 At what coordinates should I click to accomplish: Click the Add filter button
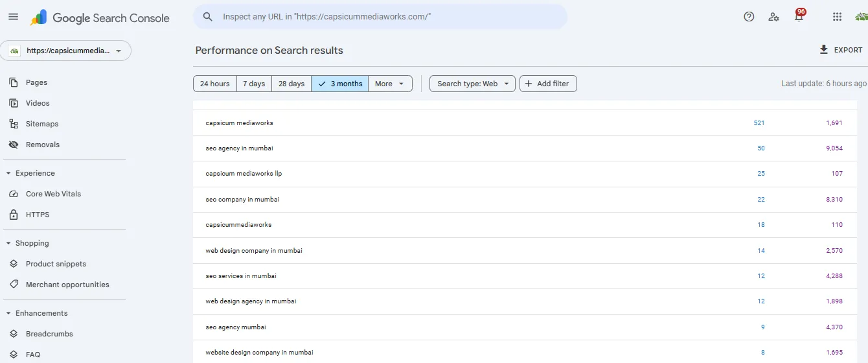point(548,84)
